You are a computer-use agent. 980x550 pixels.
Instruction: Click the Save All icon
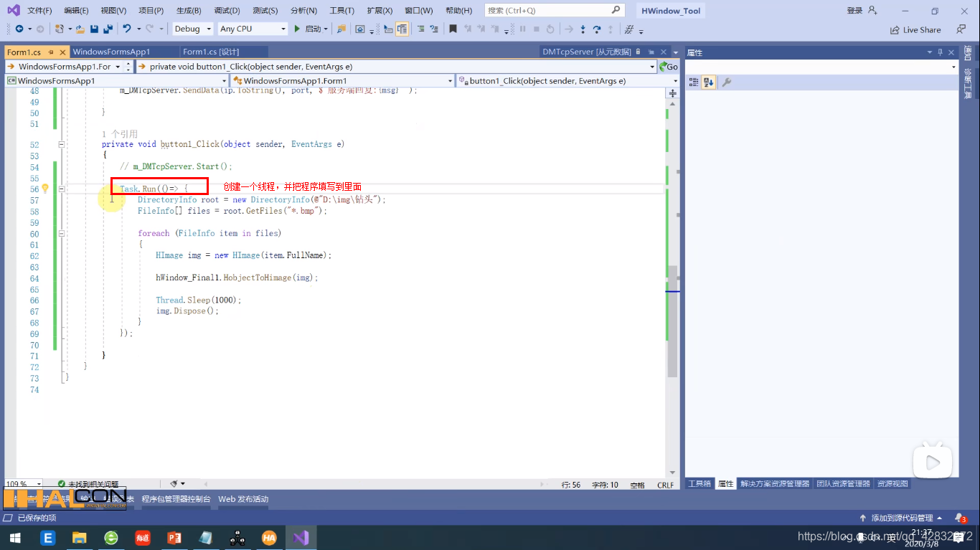(x=108, y=29)
